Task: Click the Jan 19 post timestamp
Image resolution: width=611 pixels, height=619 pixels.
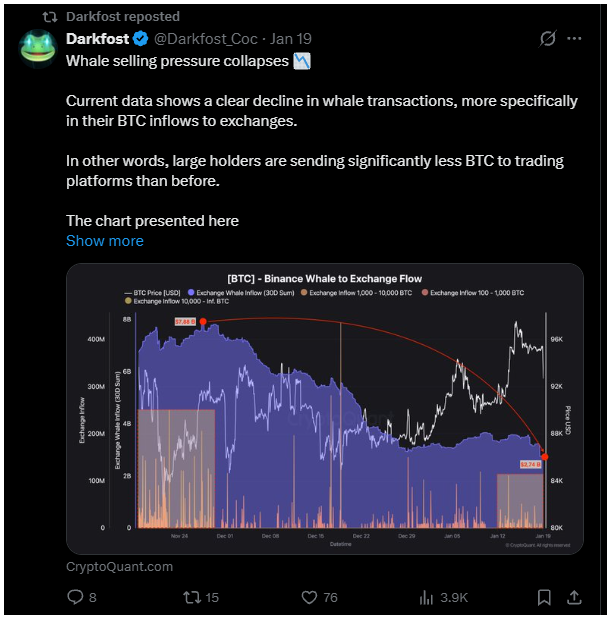Action: [x=292, y=39]
